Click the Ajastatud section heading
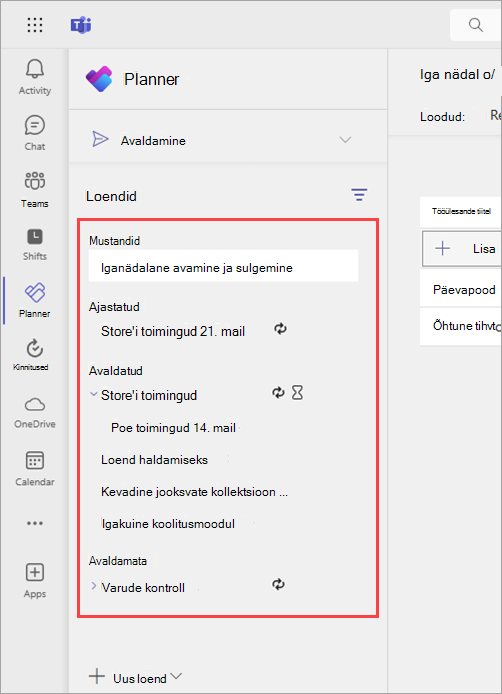Screen dimensions: 502x694 tap(114, 307)
